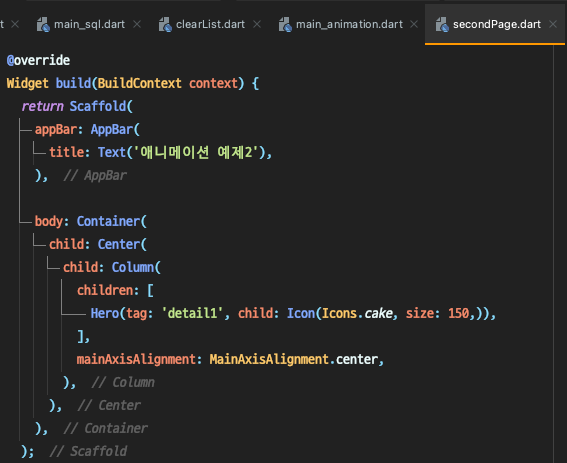Click the 'title:' parameter
Viewport: 567px width, 463px height.
69,152
